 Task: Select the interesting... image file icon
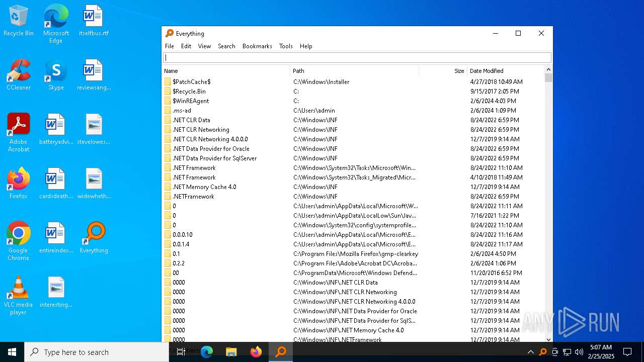(56, 293)
